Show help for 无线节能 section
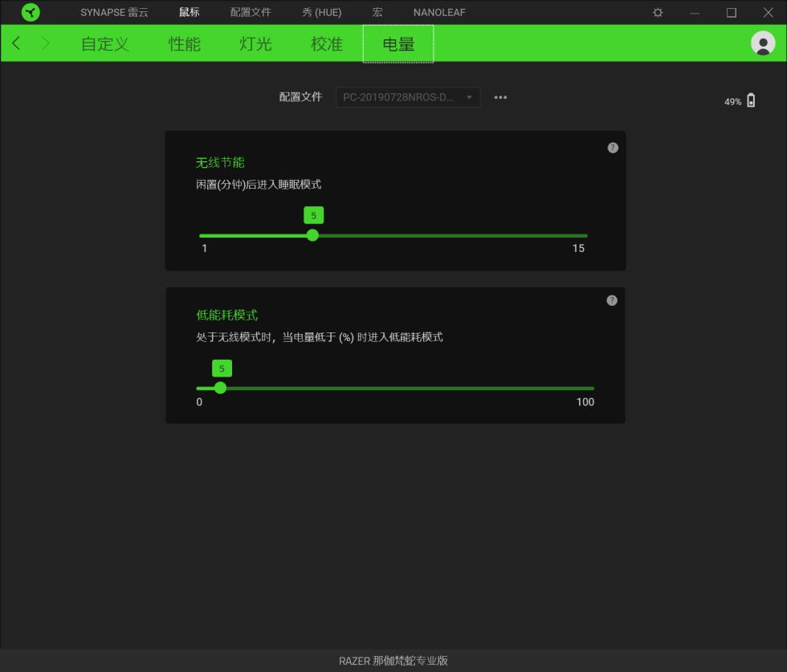Image resolution: width=787 pixels, height=672 pixels. (613, 148)
